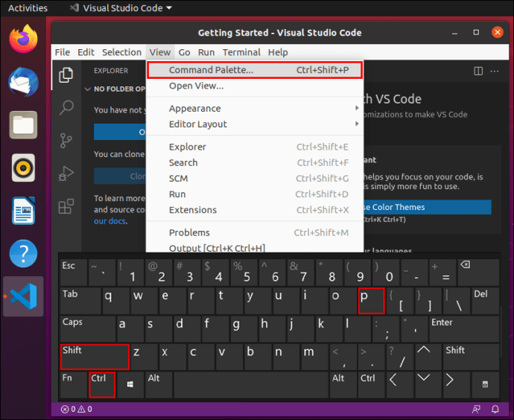Open Files manager from the dock
514x420 pixels.
[x=23, y=125]
